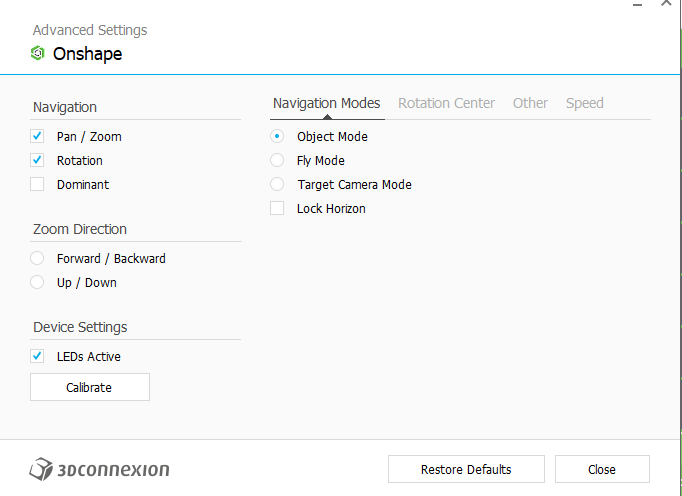Open the Speed tab

585,104
